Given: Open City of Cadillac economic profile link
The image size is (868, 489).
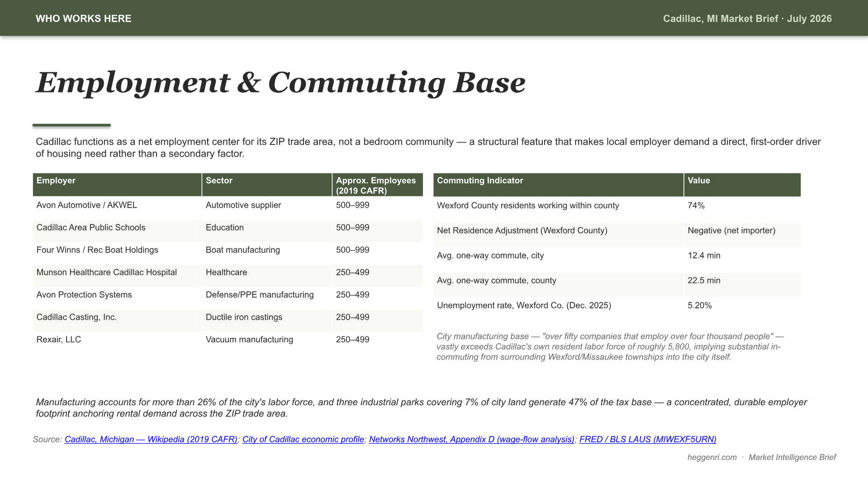Looking at the screenshot, I should [303, 439].
